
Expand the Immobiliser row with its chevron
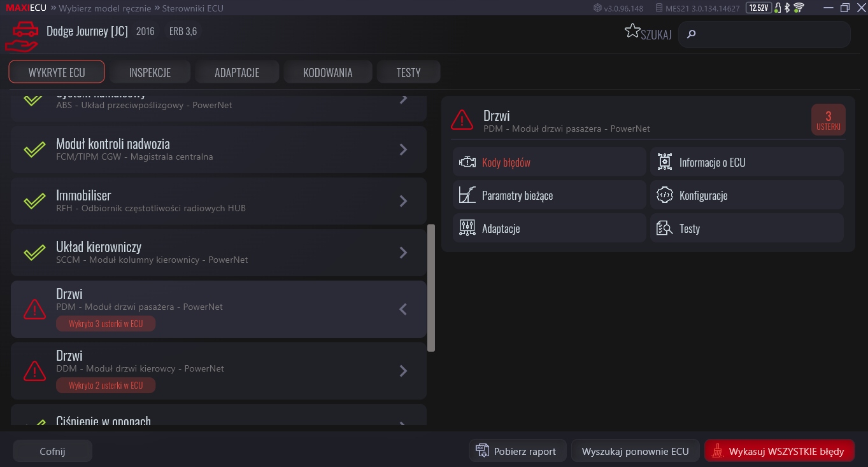(x=403, y=201)
